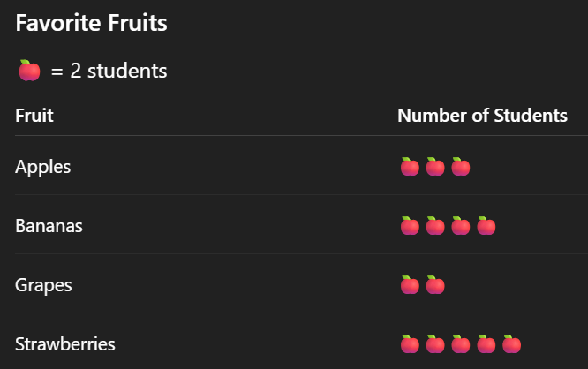Screen dimensions: 588x369
Task: Click the apple icon in the legend
Action: point(29,72)
